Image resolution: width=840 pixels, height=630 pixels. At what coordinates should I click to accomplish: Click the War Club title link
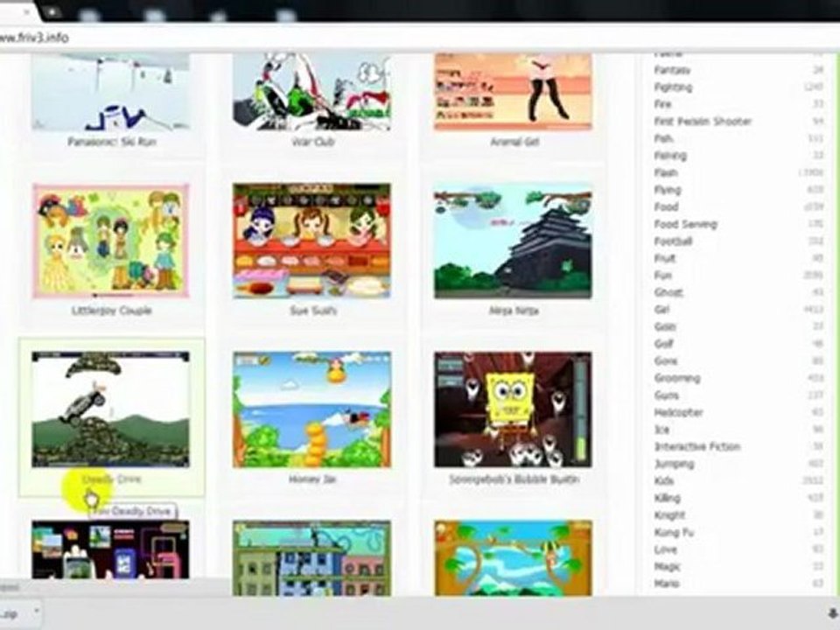point(313,142)
